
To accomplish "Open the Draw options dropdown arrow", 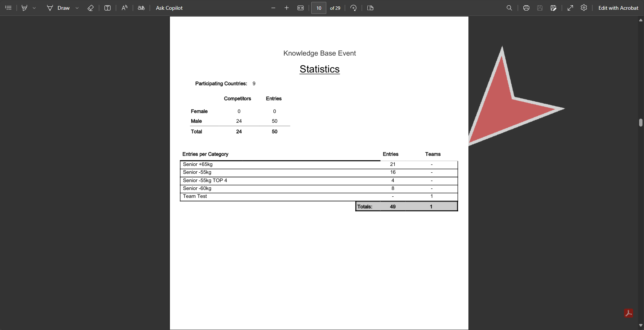I will pos(77,8).
